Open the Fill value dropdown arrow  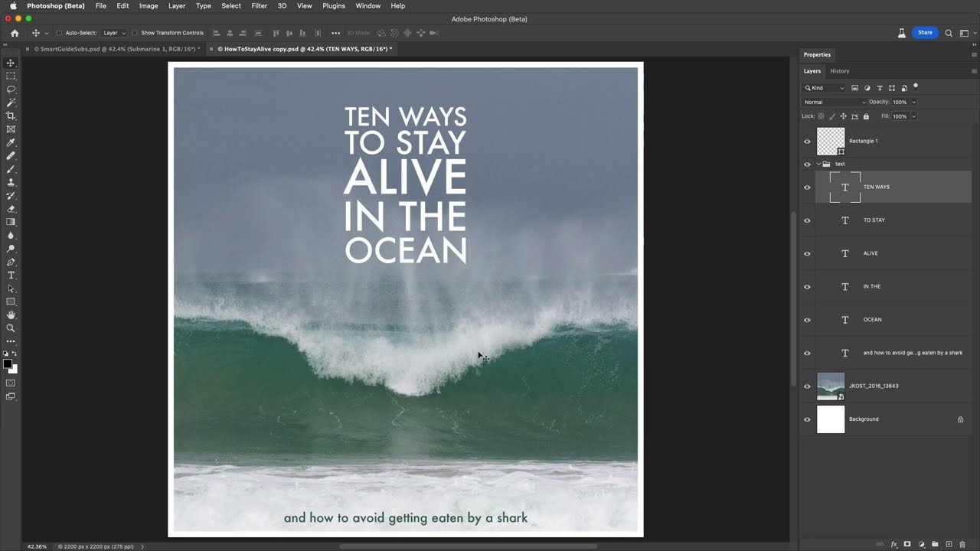click(x=913, y=116)
